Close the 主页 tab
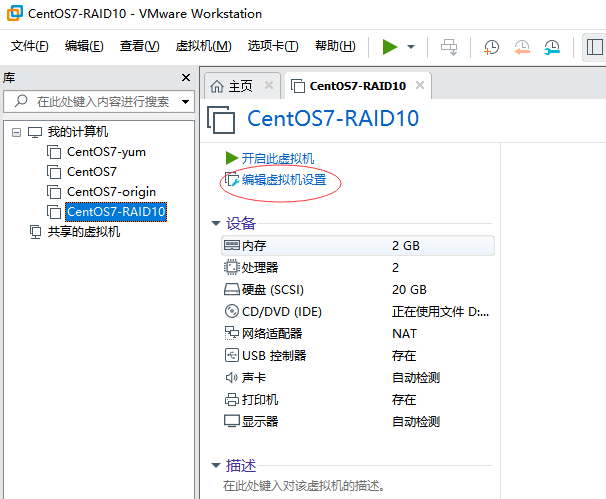Viewport: 606px width, 499px height. click(x=269, y=85)
